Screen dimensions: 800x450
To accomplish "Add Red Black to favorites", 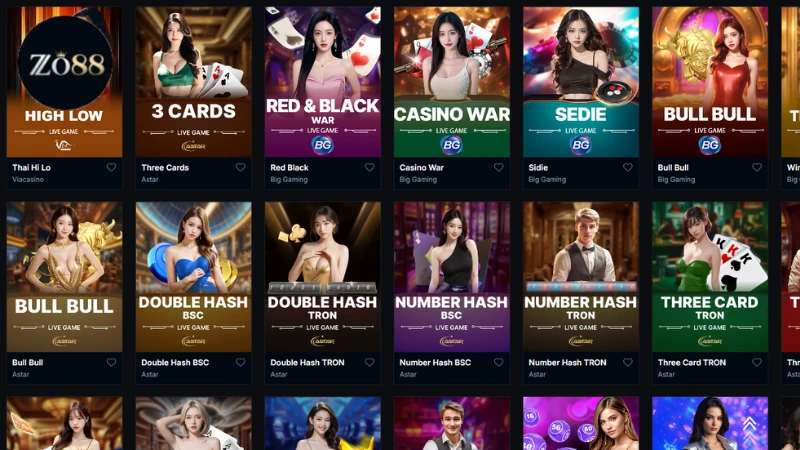I will pyautogui.click(x=369, y=167).
